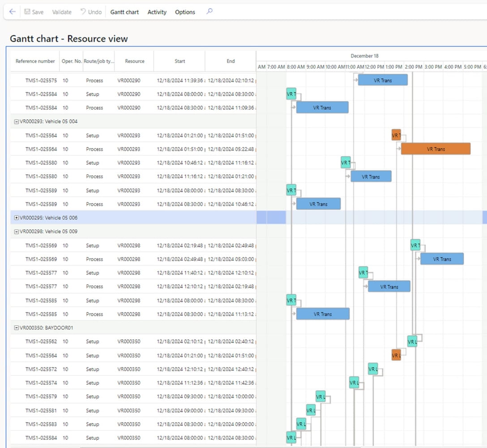This screenshot has width=487, height=448.
Task: Click the Validate button
Action: [x=62, y=12]
